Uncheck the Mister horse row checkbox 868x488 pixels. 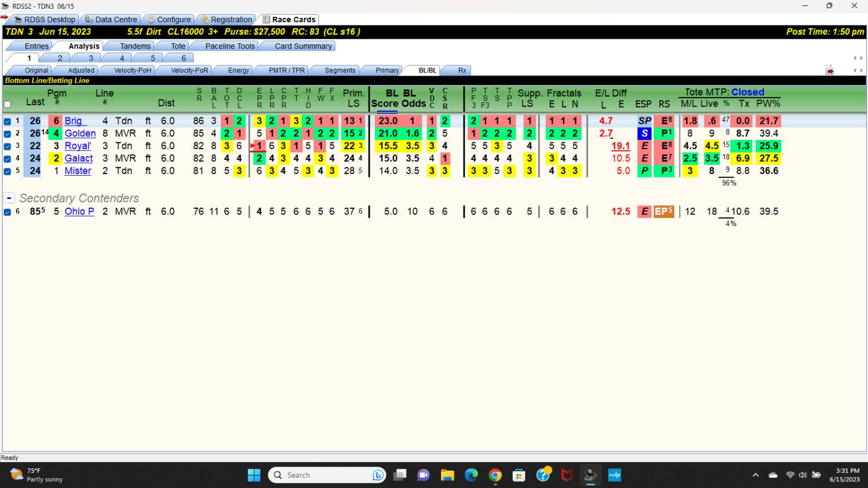[x=8, y=171]
